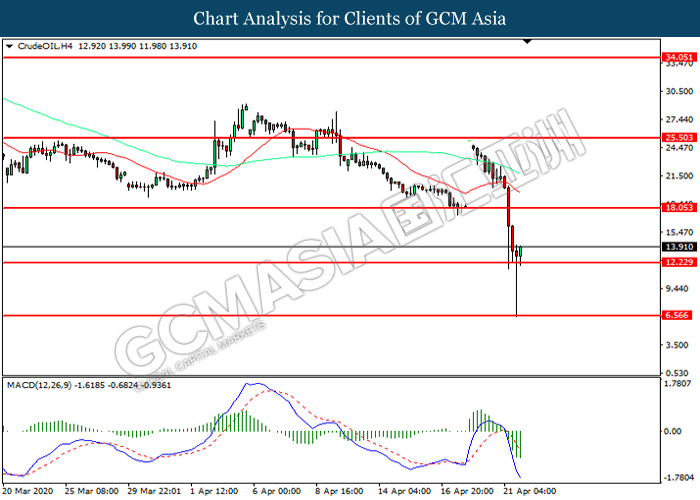Click the current price tag 13.910
Image resolution: width=700 pixels, height=500 pixels.
pyautogui.click(x=678, y=246)
